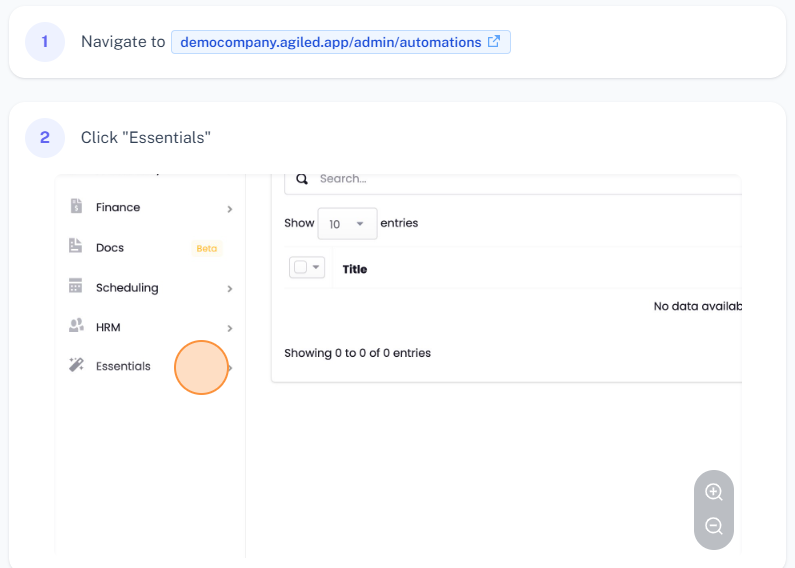Click the Essentials magic wand icon
This screenshot has height=568, width=795.
point(76,366)
